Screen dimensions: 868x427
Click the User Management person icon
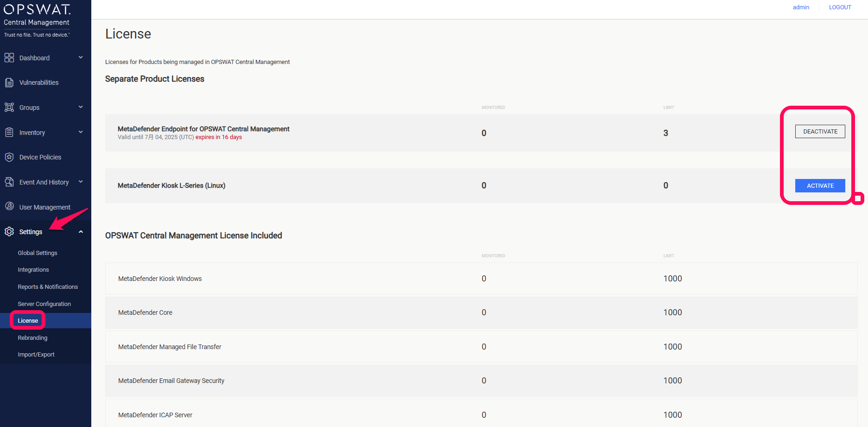point(9,207)
